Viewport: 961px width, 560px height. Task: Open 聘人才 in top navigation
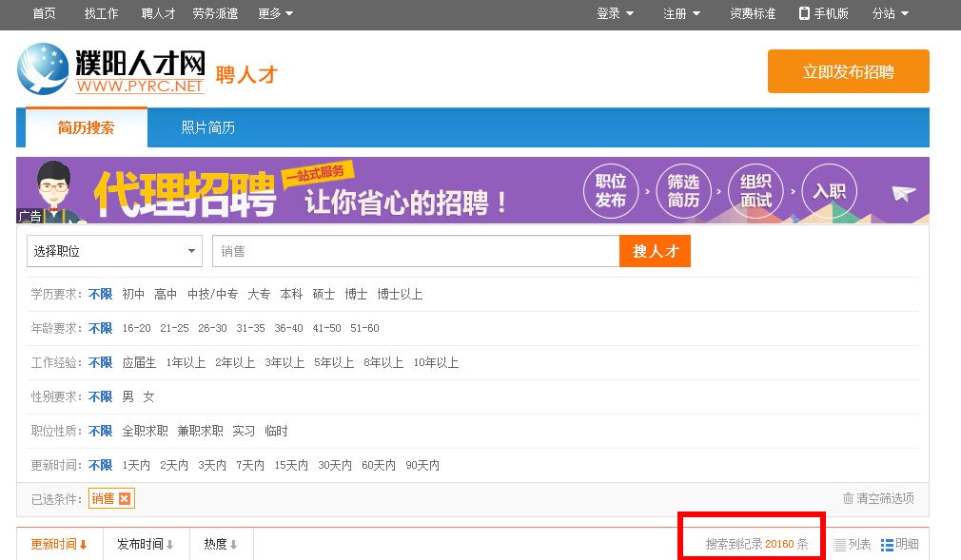158,13
